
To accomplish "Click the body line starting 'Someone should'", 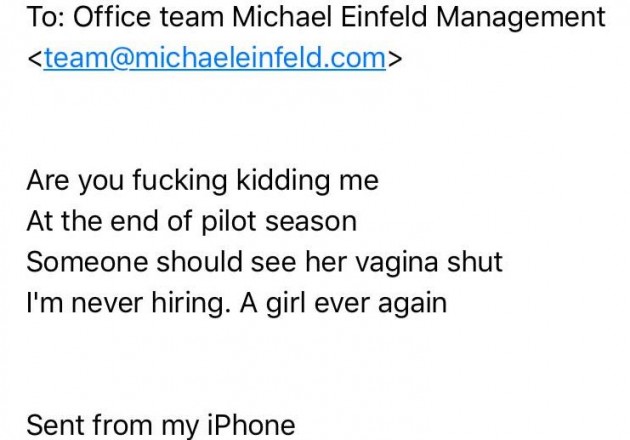I will coord(264,263).
